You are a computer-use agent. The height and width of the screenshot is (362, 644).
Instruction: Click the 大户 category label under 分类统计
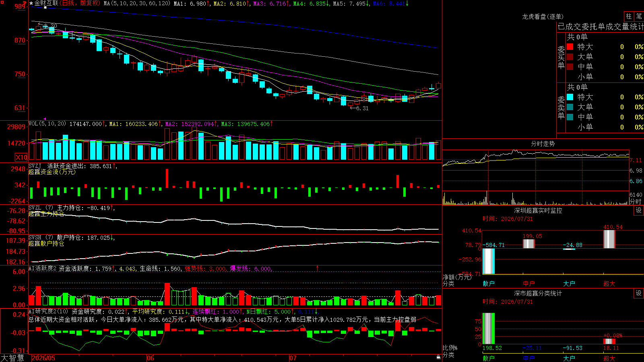569,358
